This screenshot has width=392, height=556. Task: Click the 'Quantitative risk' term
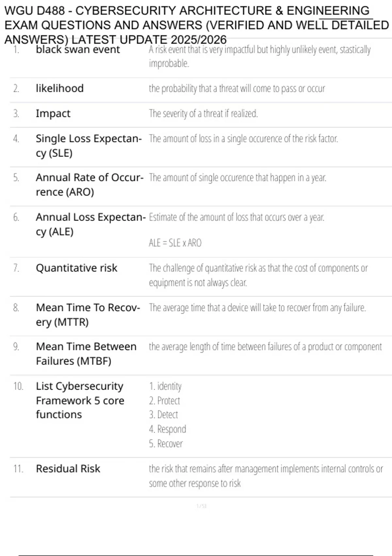click(76, 268)
